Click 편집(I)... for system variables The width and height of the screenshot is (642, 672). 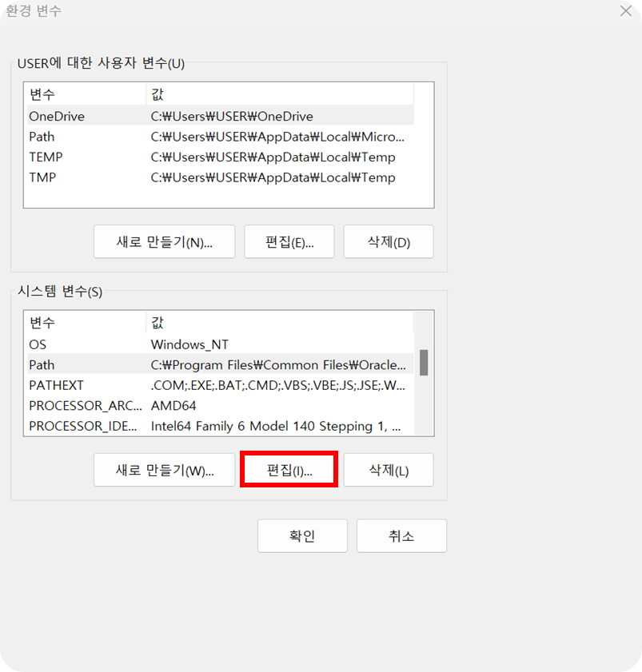coord(289,470)
